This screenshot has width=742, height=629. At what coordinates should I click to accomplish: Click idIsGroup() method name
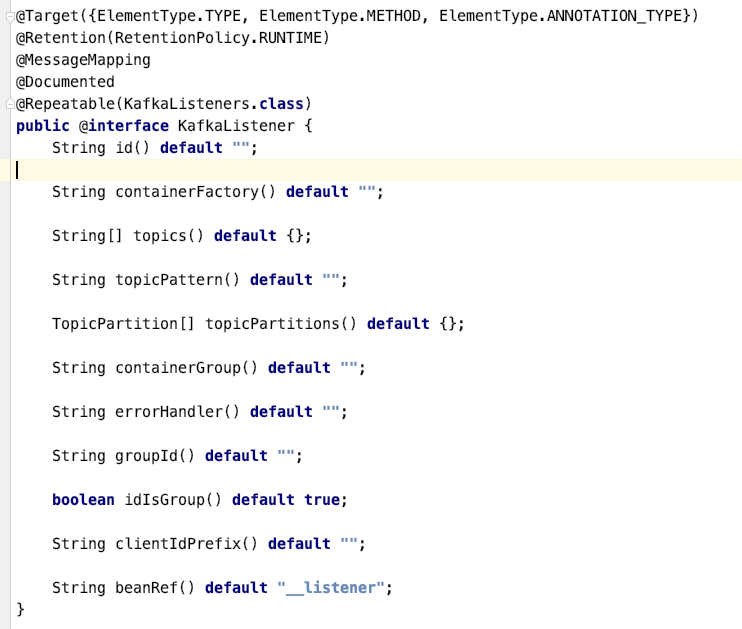pos(173,500)
